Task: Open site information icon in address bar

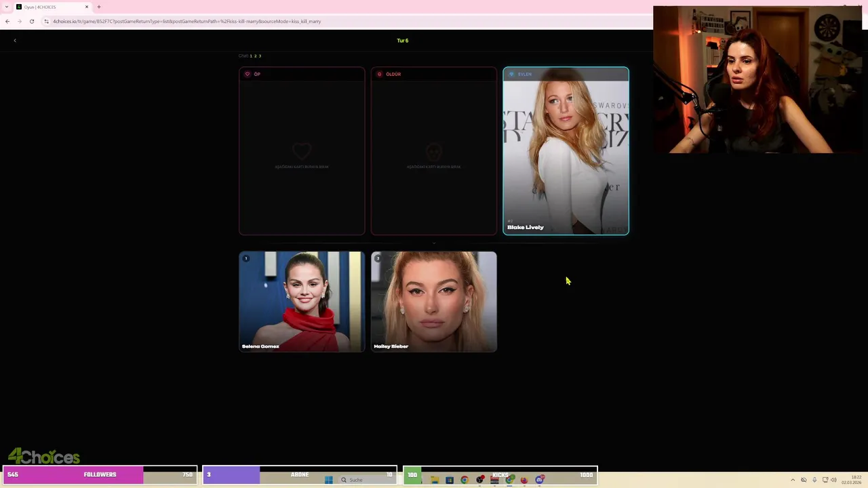Action: click(x=46, y=21)
